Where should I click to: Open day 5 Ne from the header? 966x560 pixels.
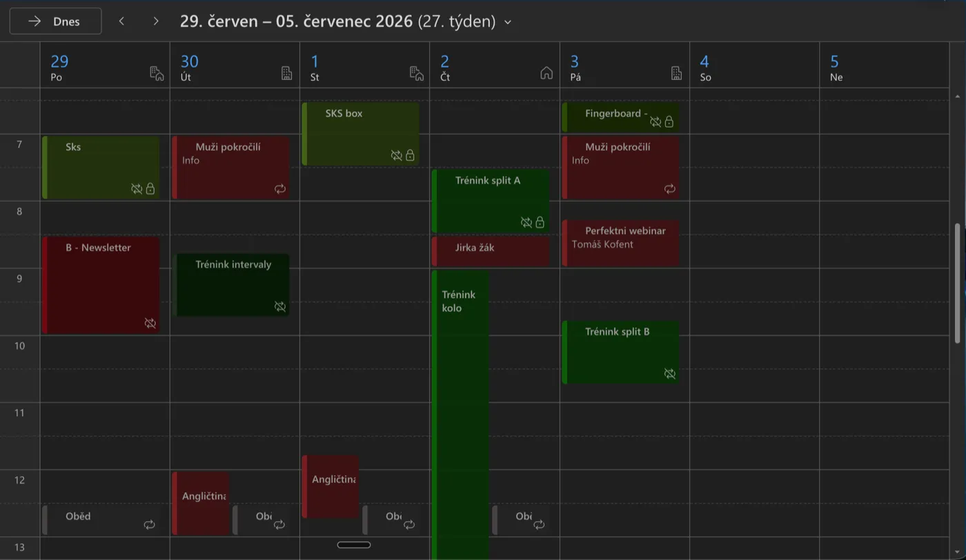[836, 68]
